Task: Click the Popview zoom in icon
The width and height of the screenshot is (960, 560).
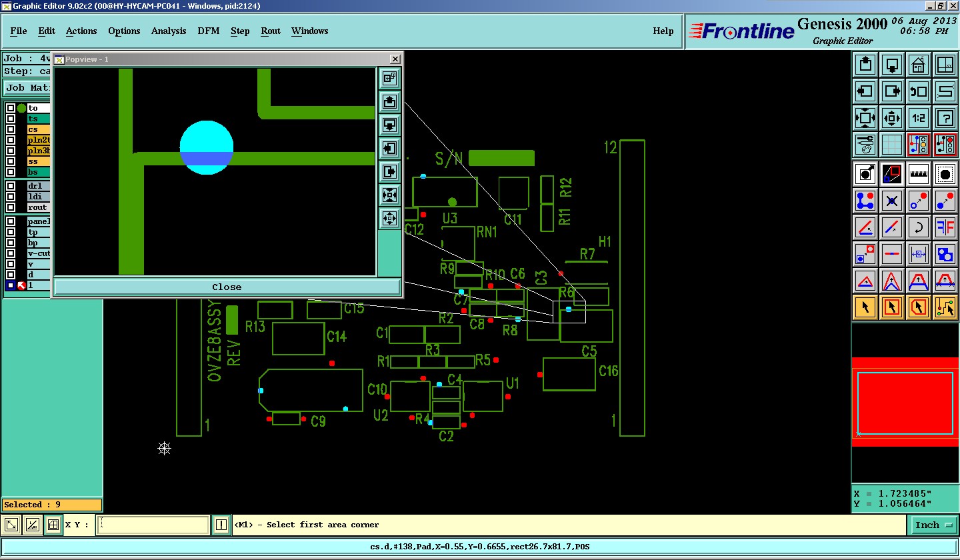Action: pos(390,195)
